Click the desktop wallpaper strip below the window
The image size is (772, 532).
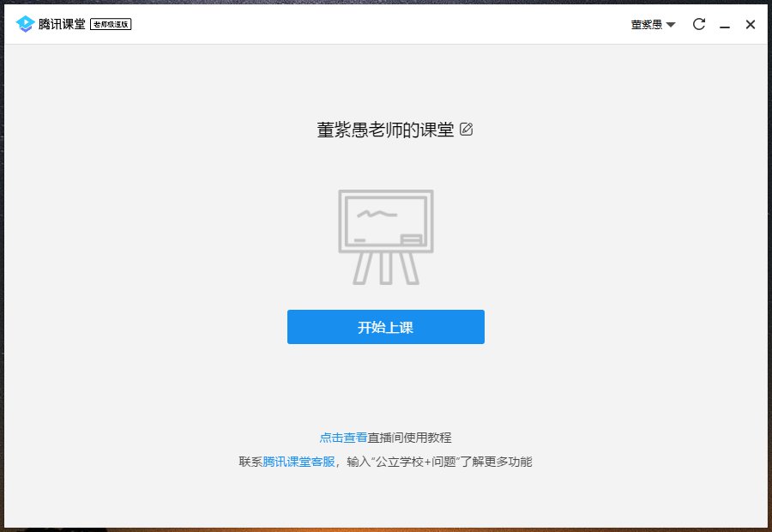(386, 529)
